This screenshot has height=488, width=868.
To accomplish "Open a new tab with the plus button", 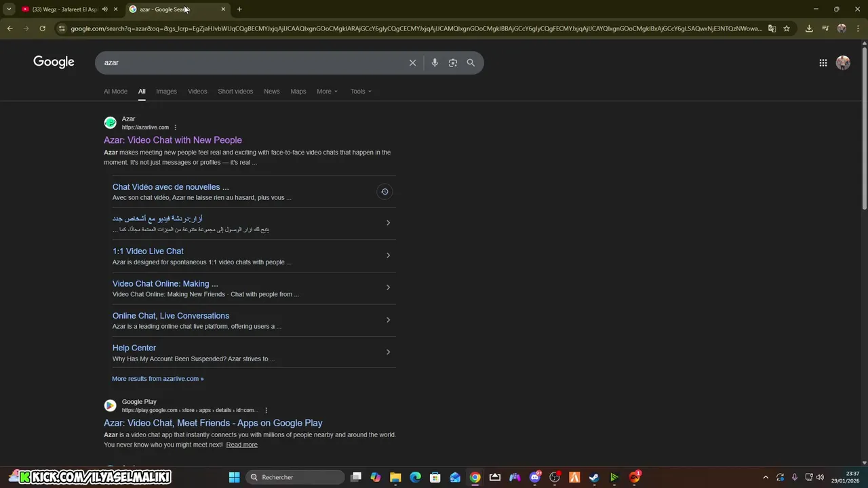I will pos(239,9).
